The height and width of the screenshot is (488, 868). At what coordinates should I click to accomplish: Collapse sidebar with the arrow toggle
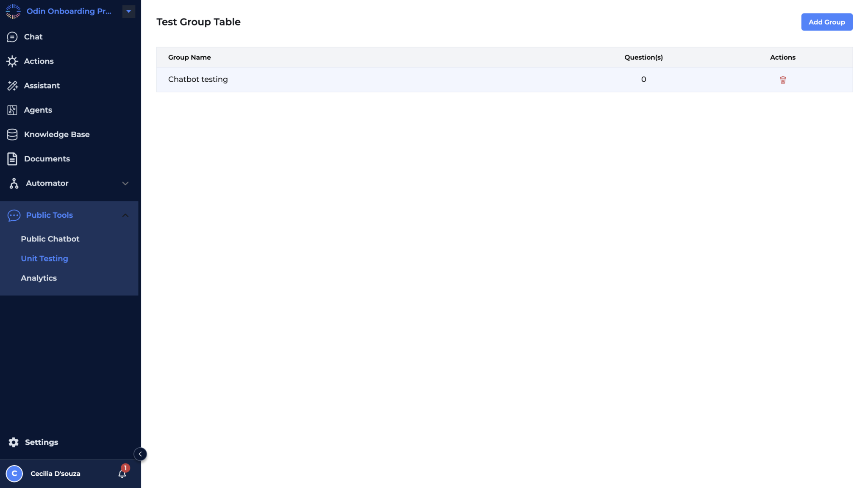(x=140, y=454)
